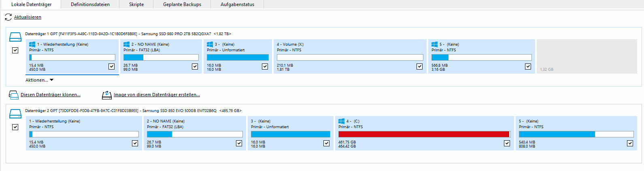
Task: Click the create image icon next to Image von diesem Datenträger erstellen
Action: pyautogui.click(x=107, y=95)
